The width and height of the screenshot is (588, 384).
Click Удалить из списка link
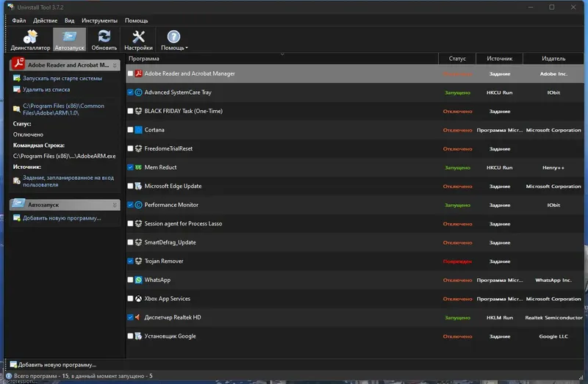(46, 90)
